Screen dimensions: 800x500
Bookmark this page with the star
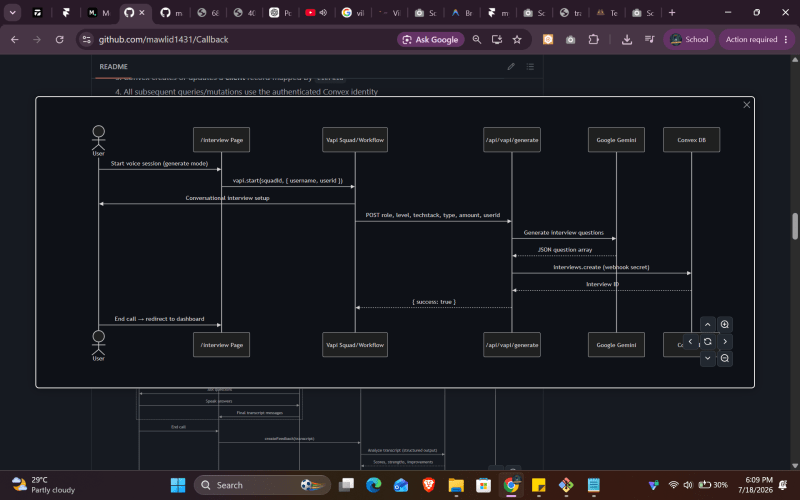(517, 39)
